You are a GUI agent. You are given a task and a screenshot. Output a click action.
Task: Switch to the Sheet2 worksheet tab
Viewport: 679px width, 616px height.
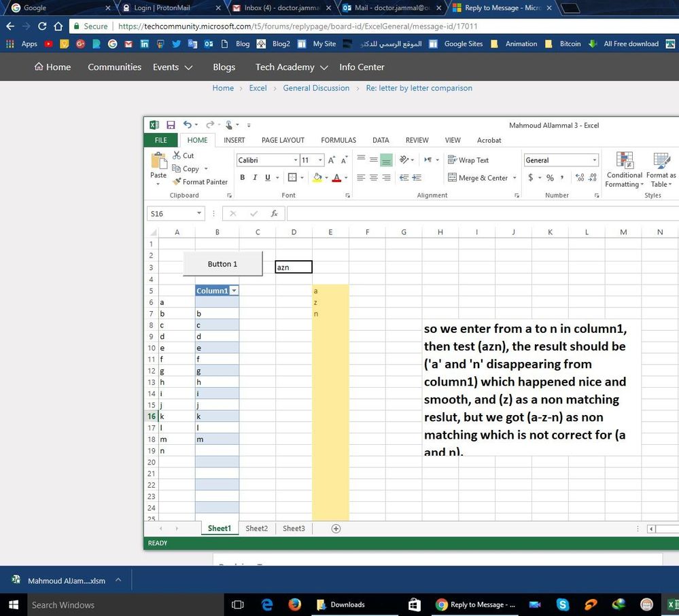pyautogui.click(x=257, y=528)
